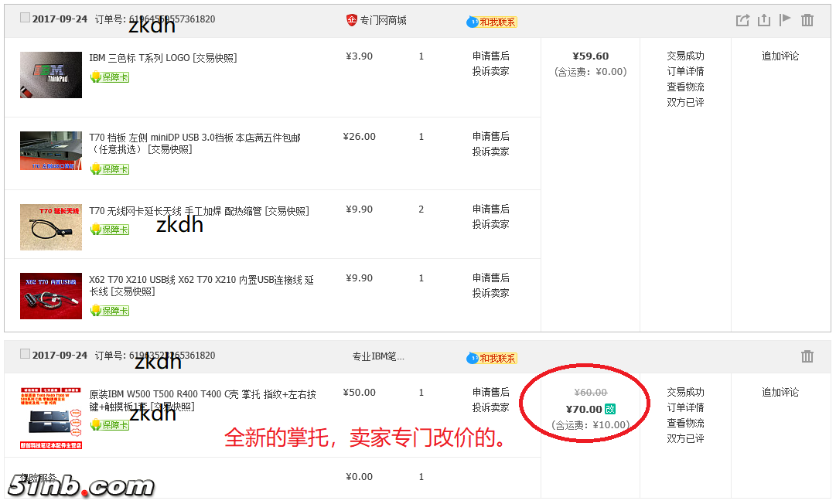This screenshot has width=836, height=504.
Task: Click the struck-through ¥60.00 price
Action: (590, 392)
